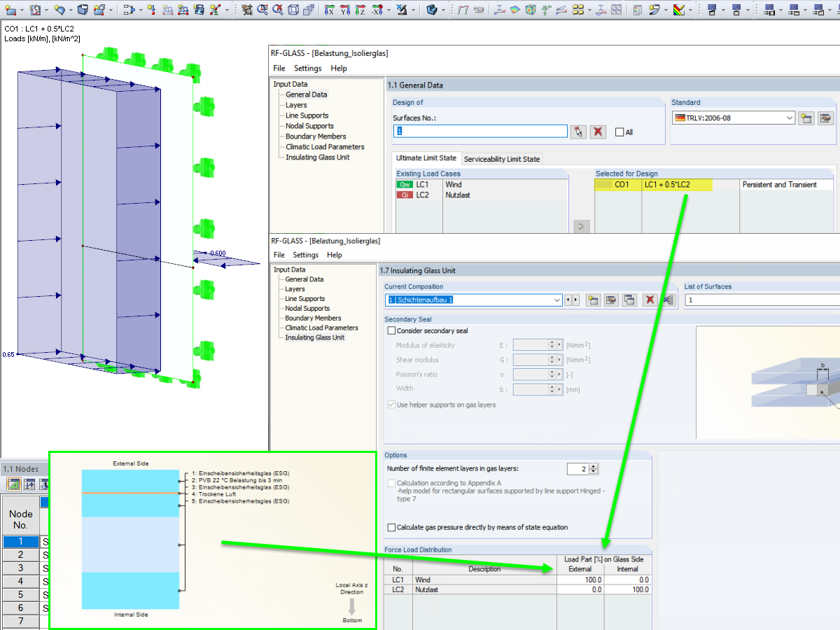Go to previous composition with left arrow
840x630 pixels.
(568, 300)
